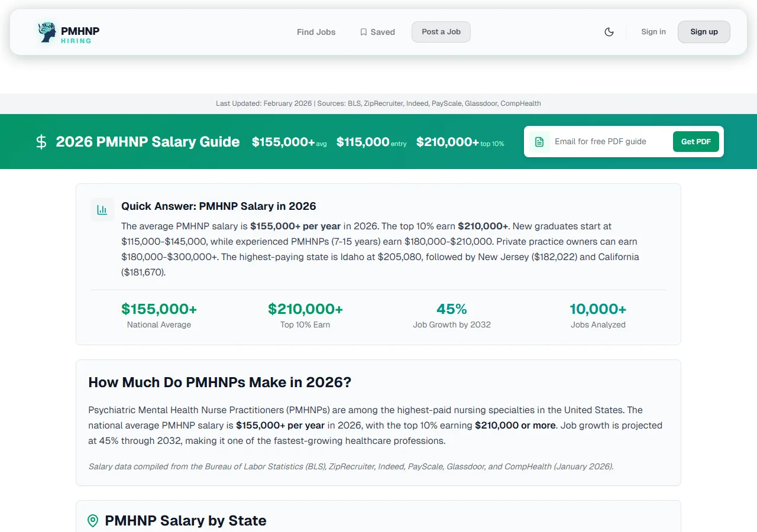Click the $155,000+ avg figure in banner
This screenshot has width=757, height=532.
pos(289,142)
